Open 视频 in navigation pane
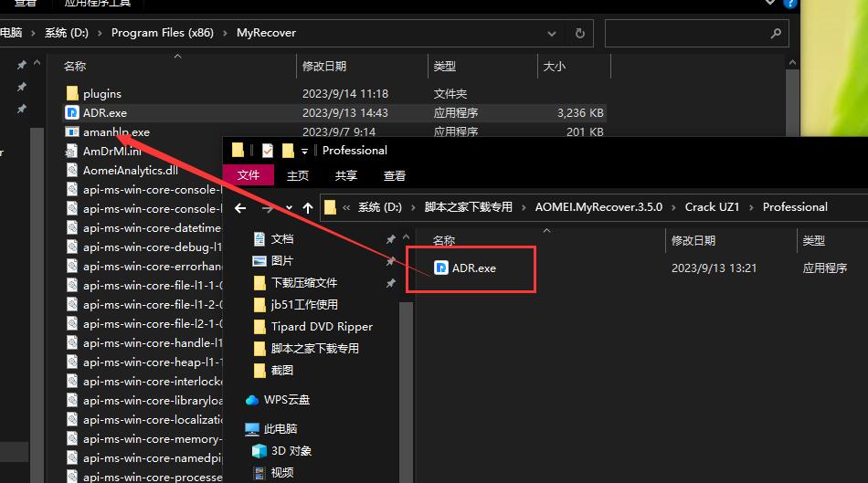The width and height of the screenshot is (868, 483). (x=273, y=472)
